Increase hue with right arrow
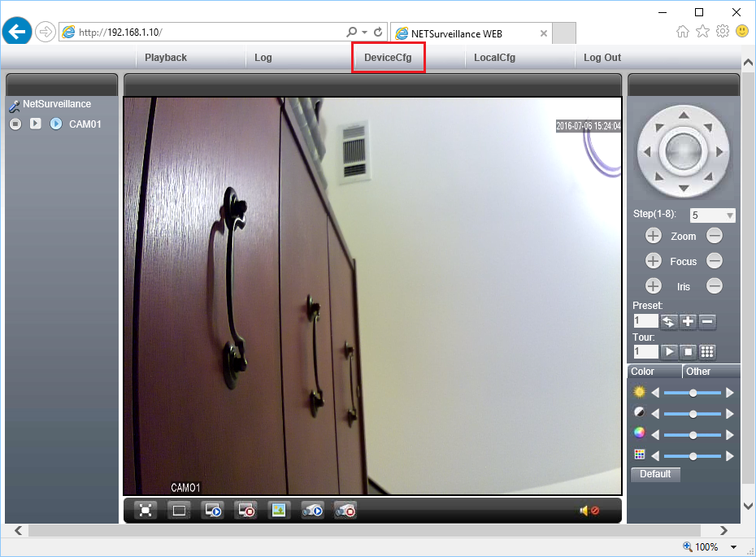Screen dimensions: 756x557 pos(730,455)
